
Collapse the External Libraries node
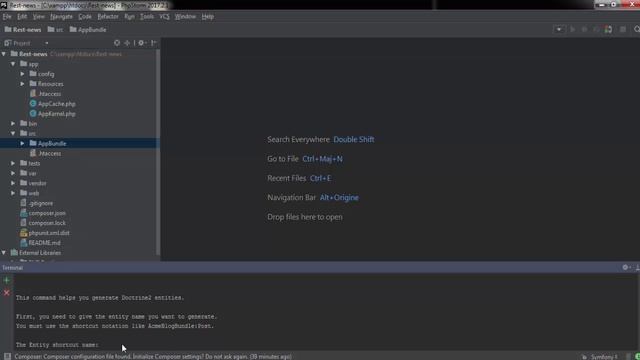4,253
